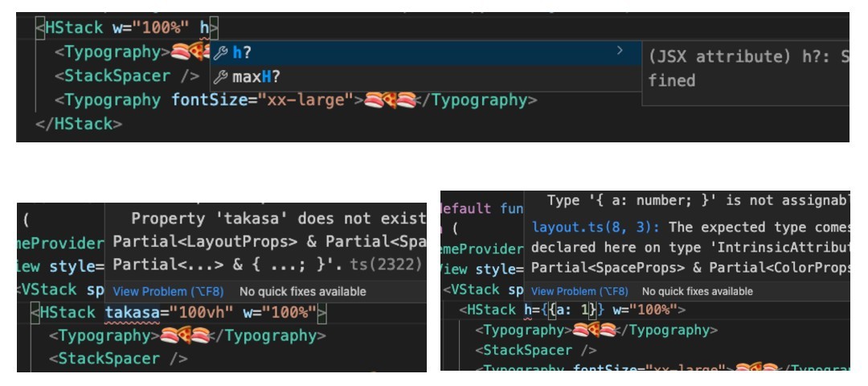Select the h? autocomplete suggestion
The image size is (868, 386).
point(426,52)
